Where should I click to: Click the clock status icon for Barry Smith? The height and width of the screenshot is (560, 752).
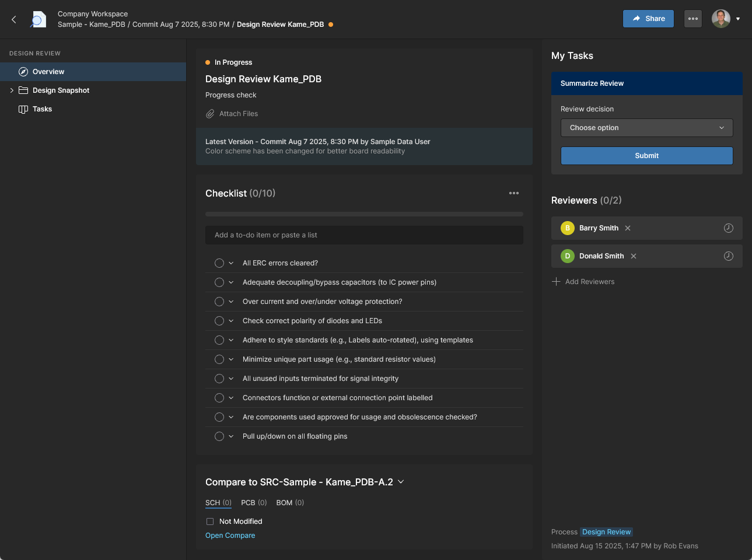pyautogui.click(x=728, y=228)
